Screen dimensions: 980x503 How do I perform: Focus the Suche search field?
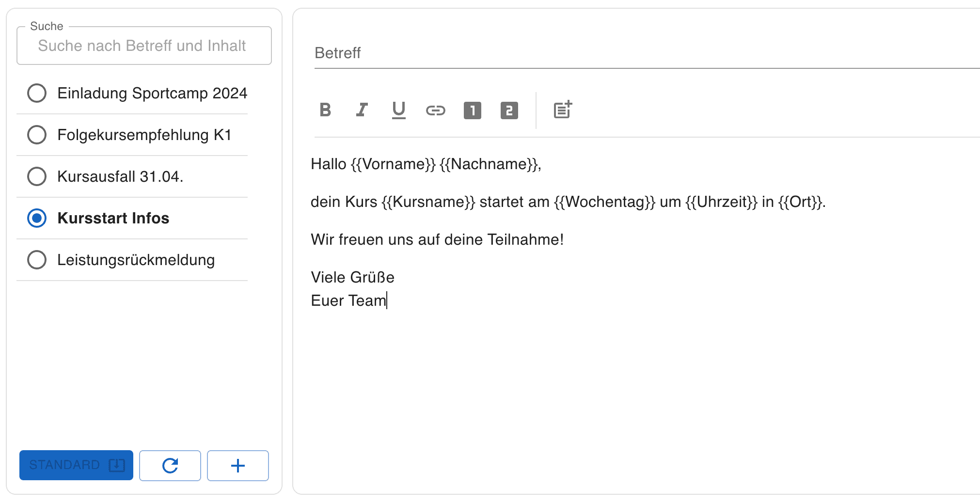[x=144, y=46]
